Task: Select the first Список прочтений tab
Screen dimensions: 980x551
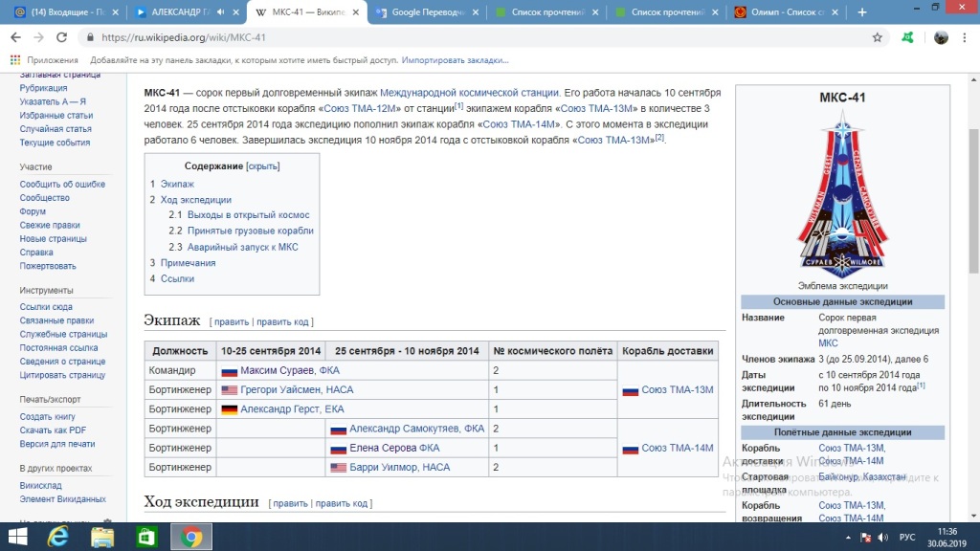Action: tap(547, 11)
